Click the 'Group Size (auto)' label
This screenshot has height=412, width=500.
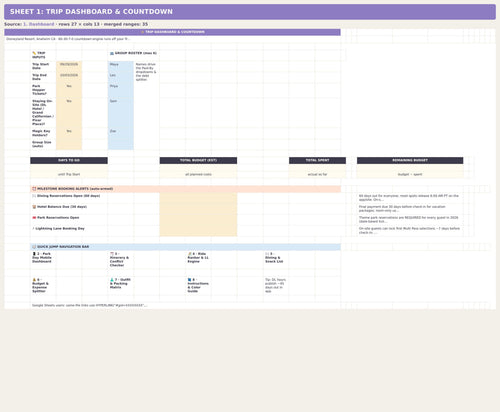click(42, 144)
